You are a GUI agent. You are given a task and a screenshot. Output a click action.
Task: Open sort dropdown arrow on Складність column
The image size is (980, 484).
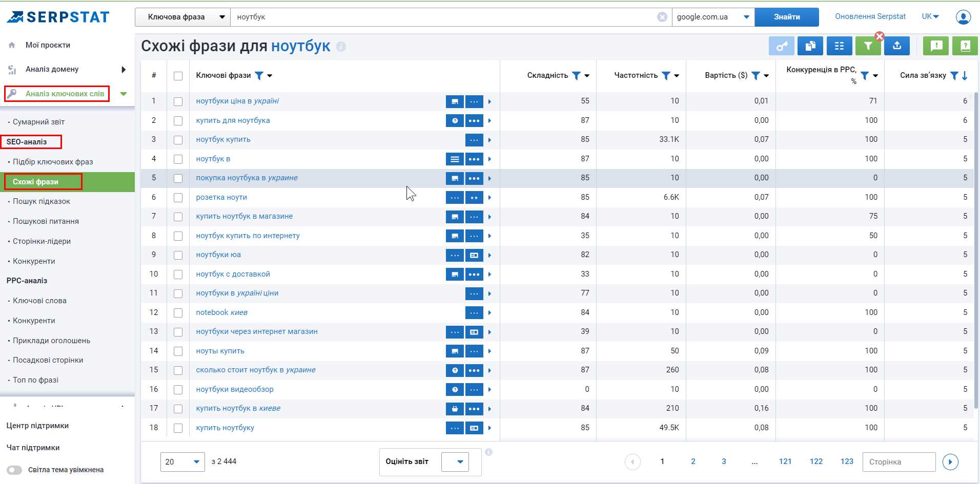pyautogui.click(x=587, y=76)
